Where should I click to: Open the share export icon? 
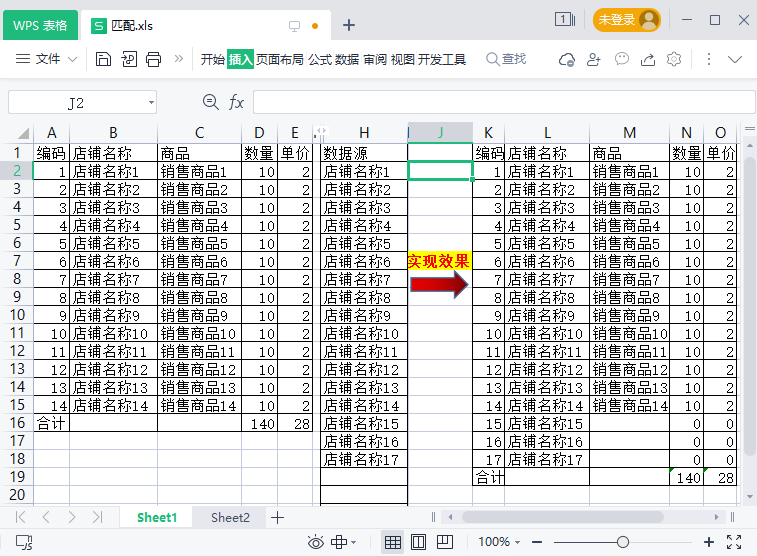648,59
